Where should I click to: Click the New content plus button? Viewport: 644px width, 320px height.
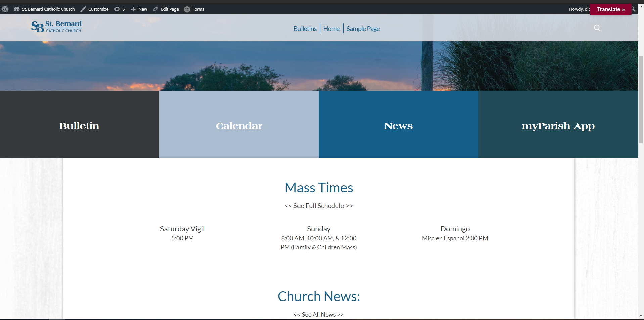[x=139, y=9]
